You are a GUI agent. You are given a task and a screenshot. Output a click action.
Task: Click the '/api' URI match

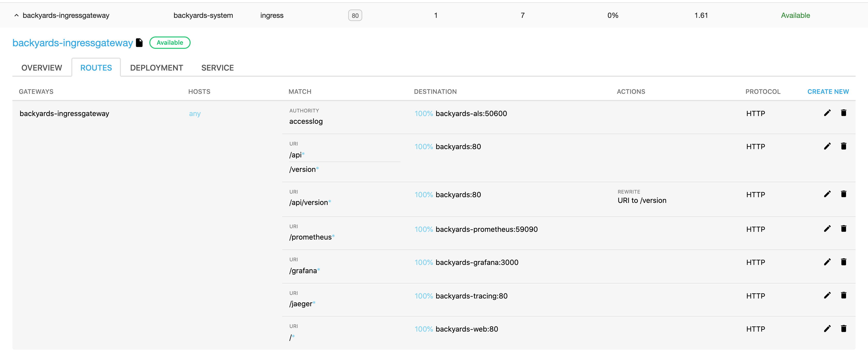tap(297, 155)
